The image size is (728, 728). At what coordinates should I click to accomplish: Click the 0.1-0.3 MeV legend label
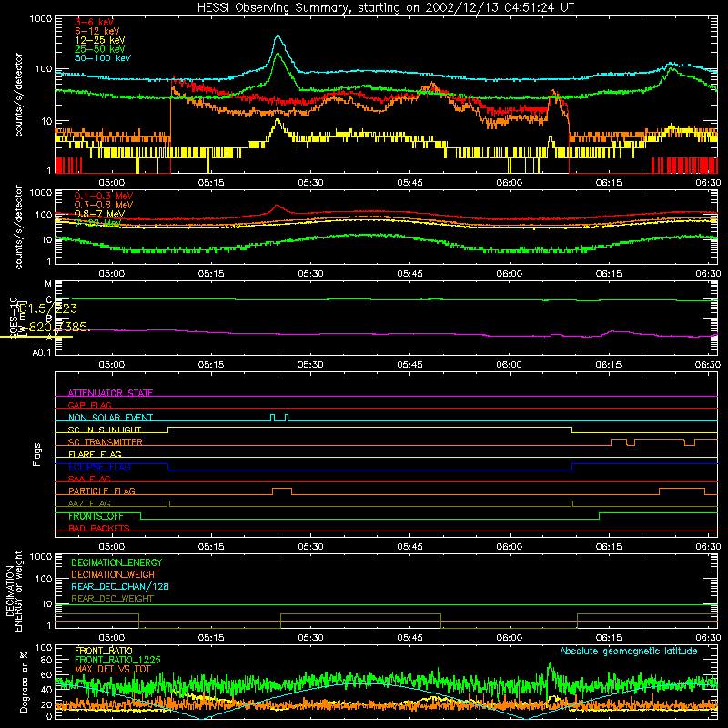(x=104, y=196)
